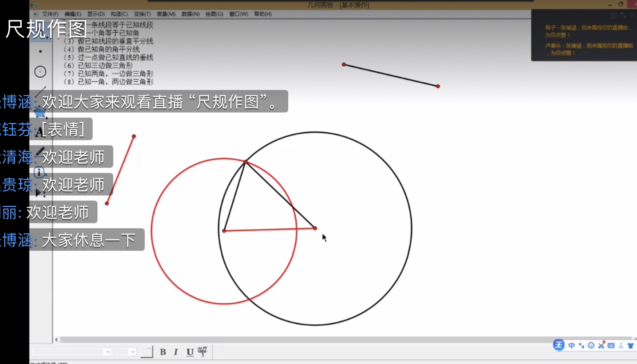Select the triangle's bottom-right vertex
The image size is (637, 364).
[x=315, y=228]
